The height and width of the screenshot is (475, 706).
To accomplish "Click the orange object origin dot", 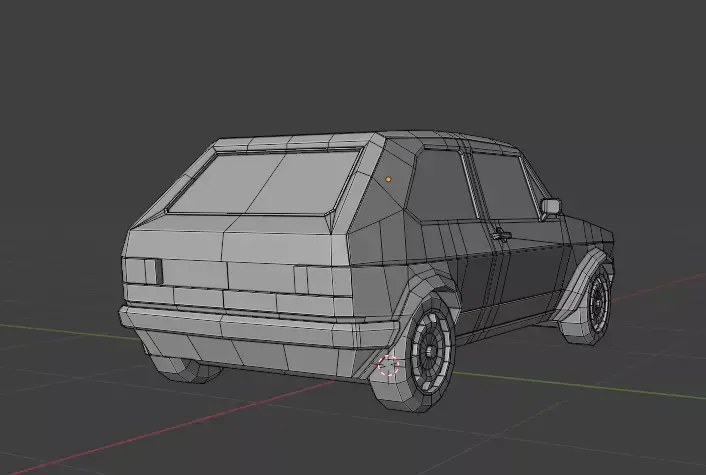I will [389, 179].
